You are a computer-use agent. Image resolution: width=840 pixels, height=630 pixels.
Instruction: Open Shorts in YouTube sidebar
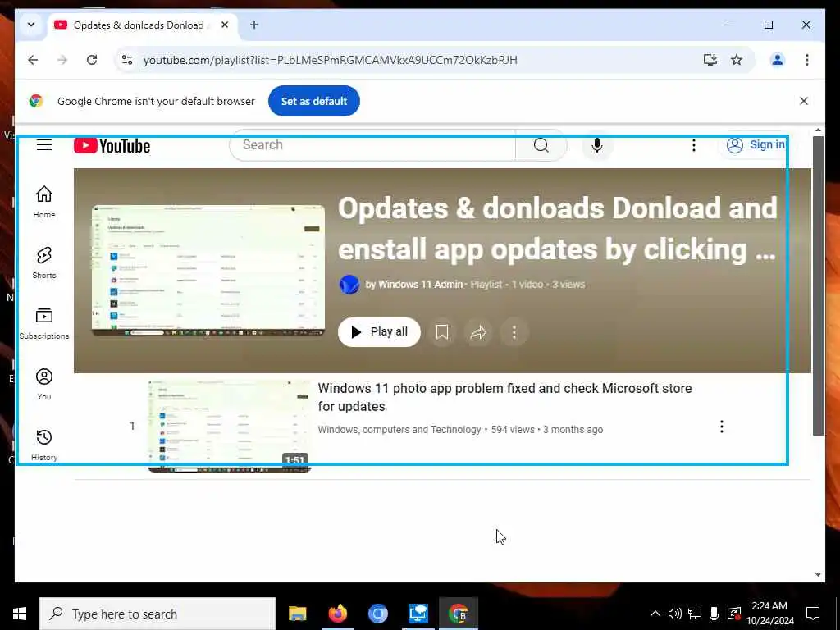tap(44, 262)
